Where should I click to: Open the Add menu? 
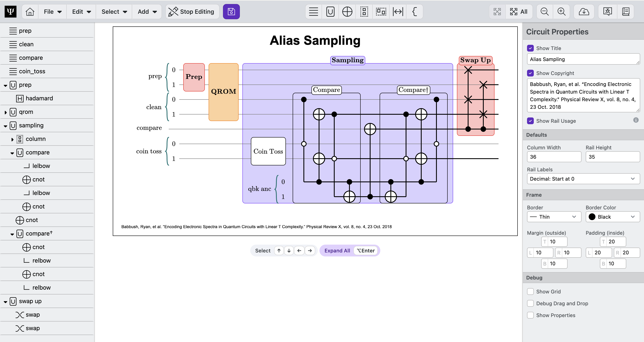pos(147,11)
